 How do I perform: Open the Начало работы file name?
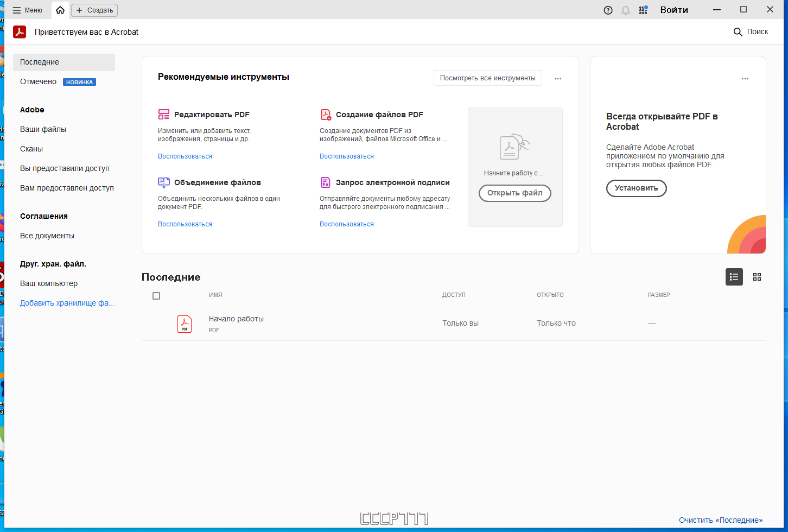click(x=236, y=319)
